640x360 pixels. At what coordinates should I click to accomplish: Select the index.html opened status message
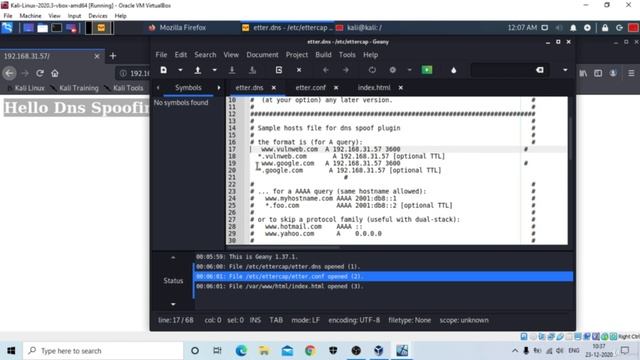tap(383, 286)
